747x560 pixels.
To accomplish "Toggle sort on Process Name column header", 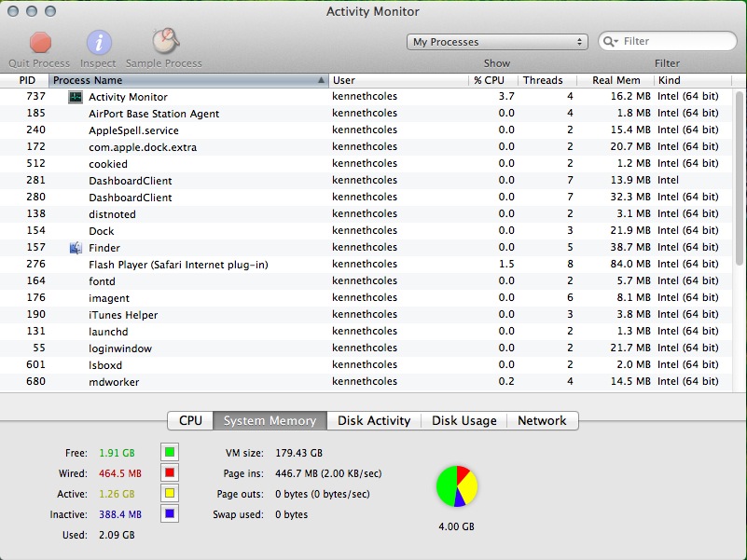I will coord(188,80).
